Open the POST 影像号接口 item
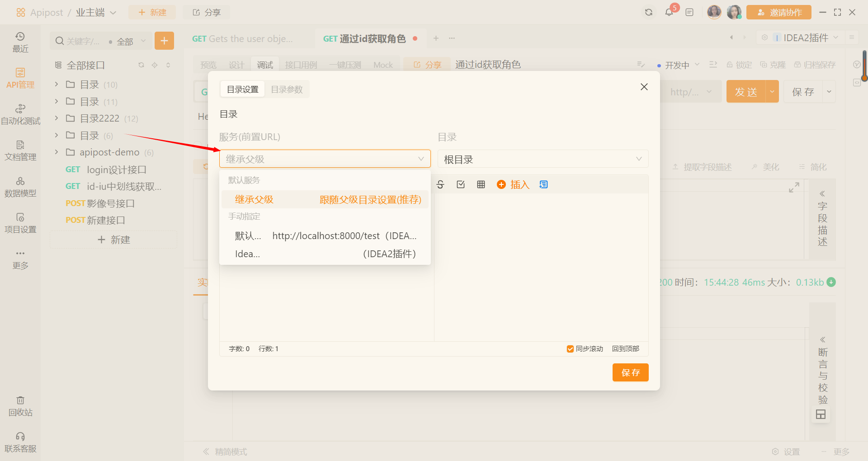This screenshot has height=461, width=868. [100, 203]
